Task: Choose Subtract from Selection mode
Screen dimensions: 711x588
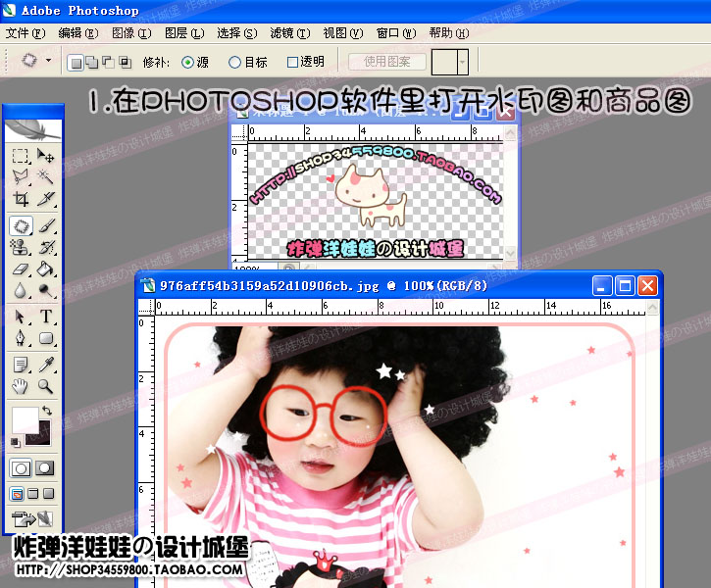Action: pos(109,63)
